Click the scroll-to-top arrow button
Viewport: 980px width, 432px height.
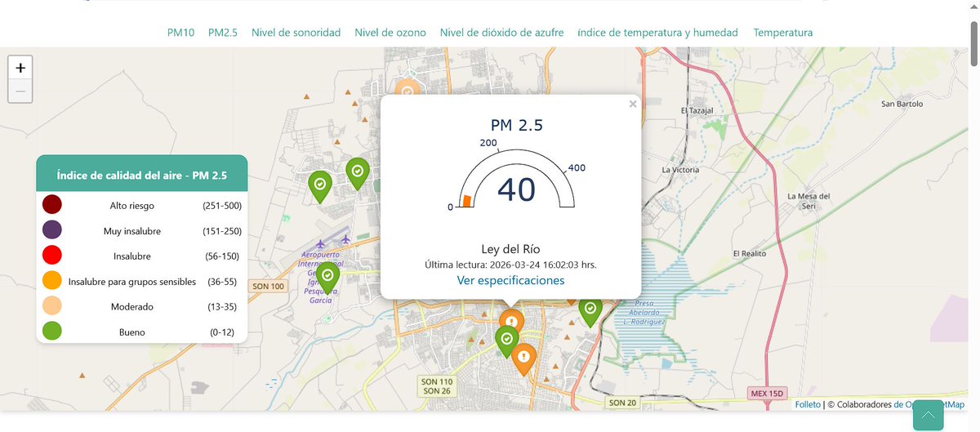pyautogui.click(x=928, y=415)
